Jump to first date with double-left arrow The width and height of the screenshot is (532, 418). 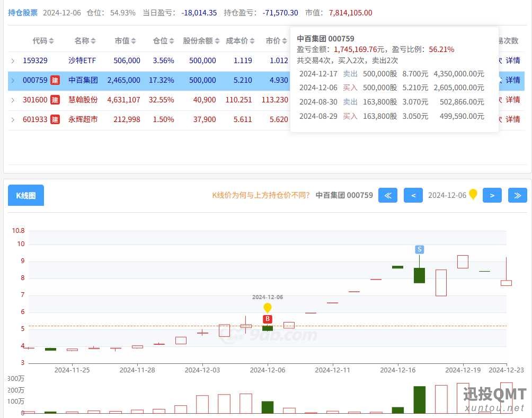[388, 195]
